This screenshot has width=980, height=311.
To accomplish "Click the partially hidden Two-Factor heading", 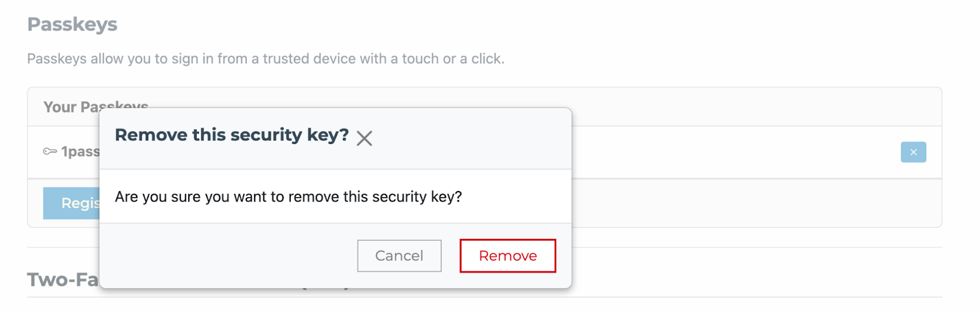I will [x=62, y=280].
